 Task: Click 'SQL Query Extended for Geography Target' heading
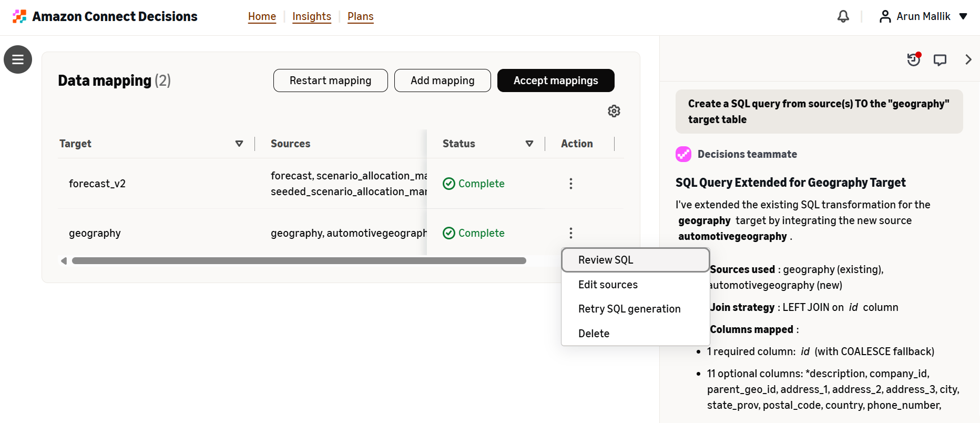(791, 183)
